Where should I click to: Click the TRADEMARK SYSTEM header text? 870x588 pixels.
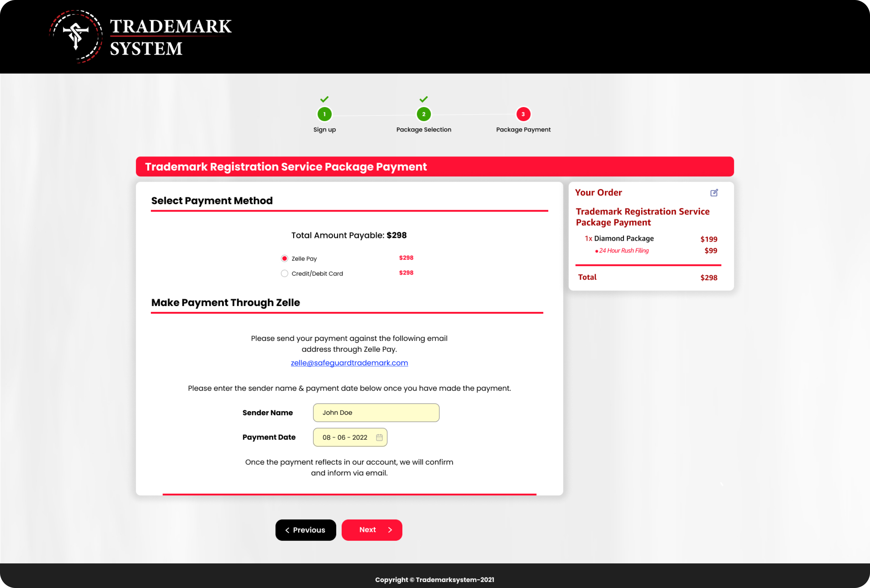[x=170, y=37]
